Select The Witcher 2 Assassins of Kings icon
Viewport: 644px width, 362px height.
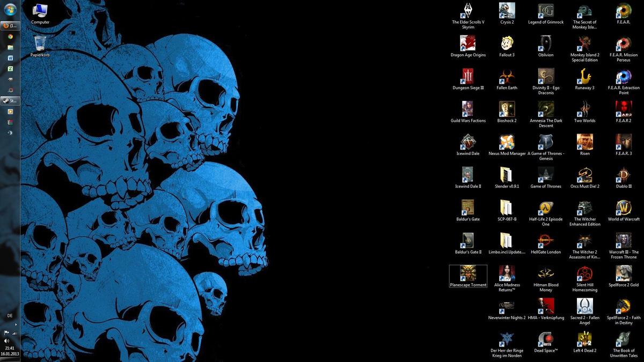584,246
